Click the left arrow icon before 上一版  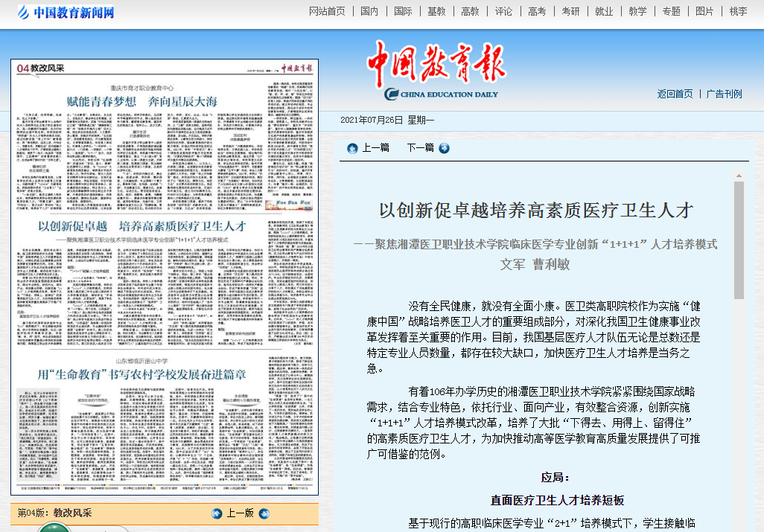(217, 513)
